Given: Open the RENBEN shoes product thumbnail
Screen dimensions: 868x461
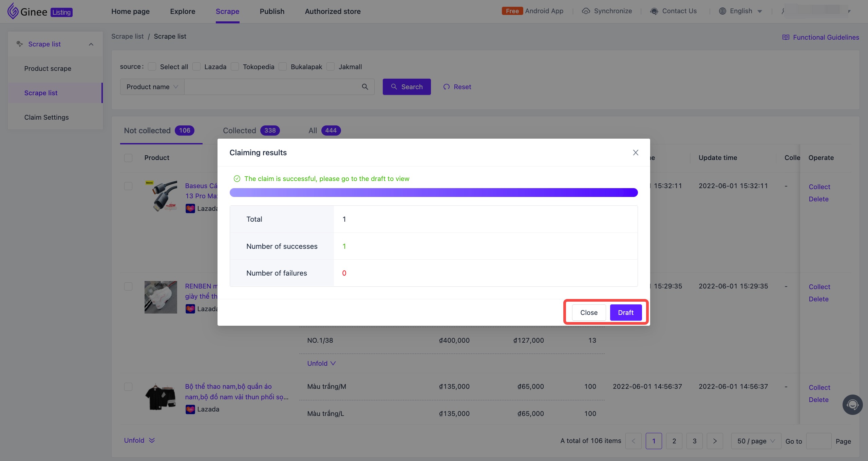Looking at the screenshot, I should click(x=161, y=297).
